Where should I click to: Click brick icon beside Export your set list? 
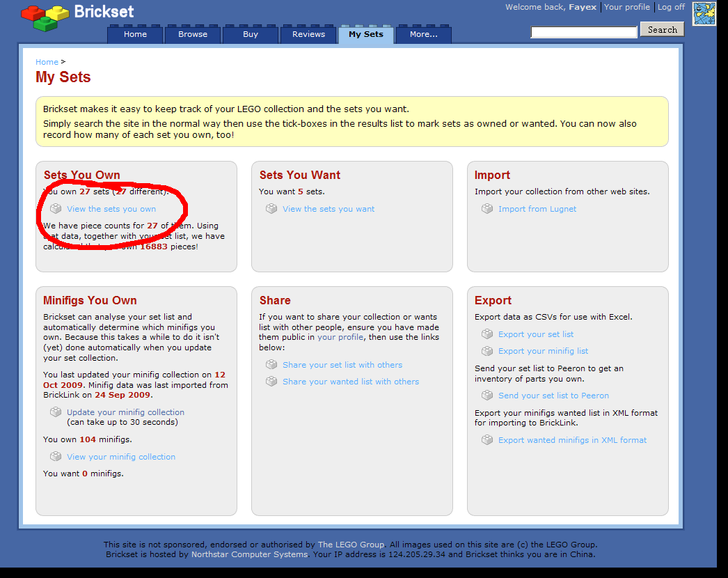[x=487, y=334]
